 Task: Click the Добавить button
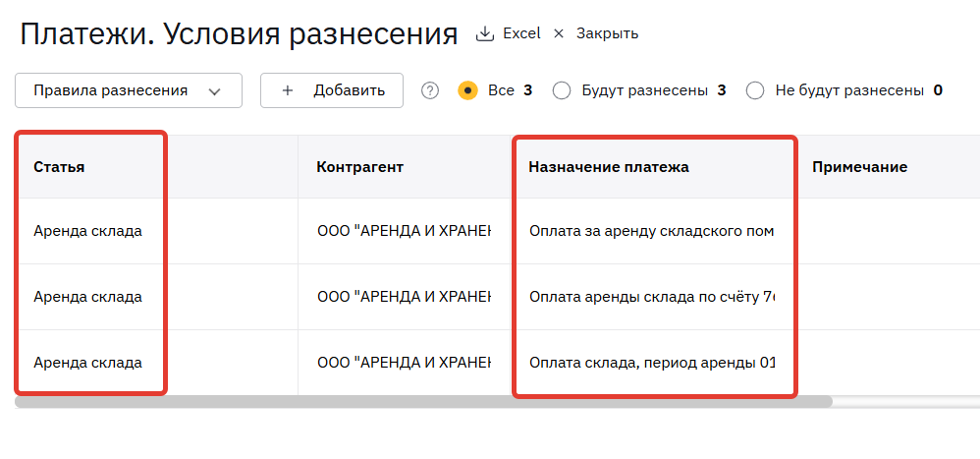pos(331,90)
